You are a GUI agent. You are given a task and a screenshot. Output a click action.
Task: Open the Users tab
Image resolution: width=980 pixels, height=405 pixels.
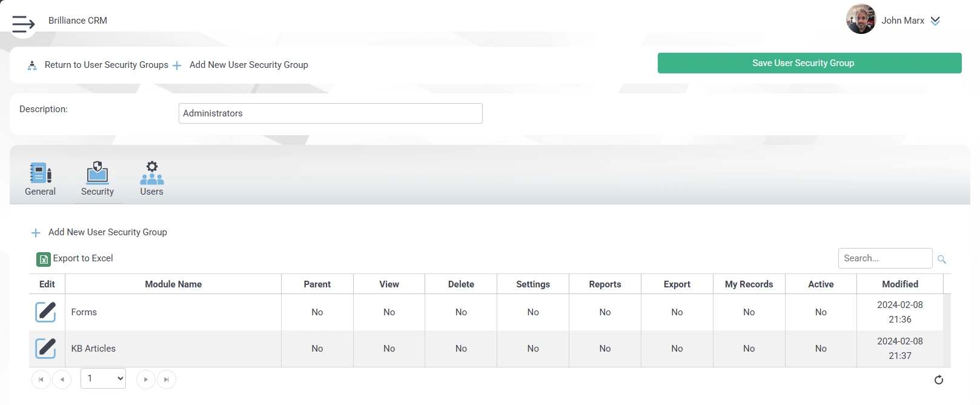coord(151,179)
